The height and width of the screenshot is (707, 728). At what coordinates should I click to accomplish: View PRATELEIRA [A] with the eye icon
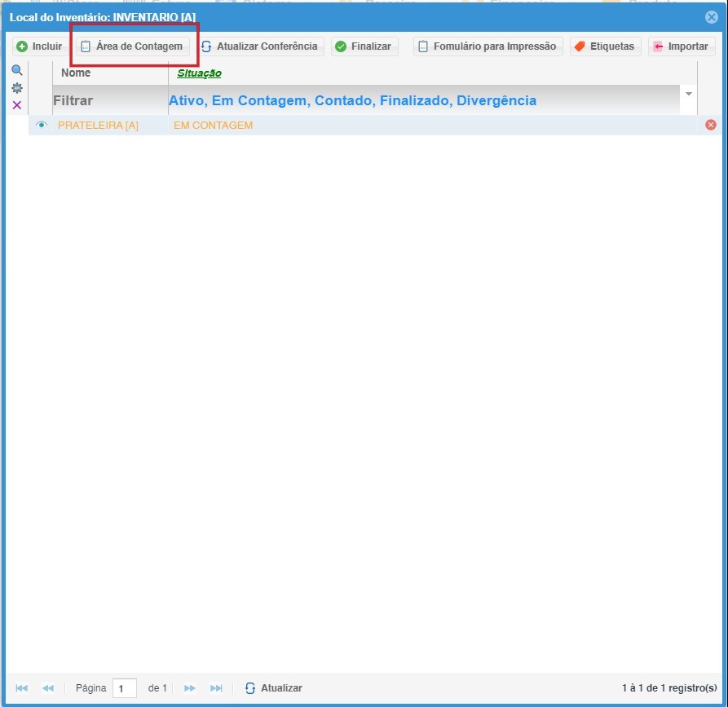[42, 125]
